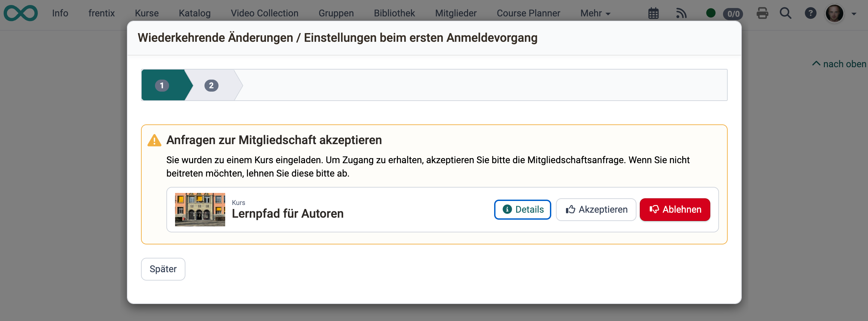Click heading Anfragen zur Mitgliedschaft akzeptieren
The height and width of the screenshot is (321, 868).
pos(274,140)
